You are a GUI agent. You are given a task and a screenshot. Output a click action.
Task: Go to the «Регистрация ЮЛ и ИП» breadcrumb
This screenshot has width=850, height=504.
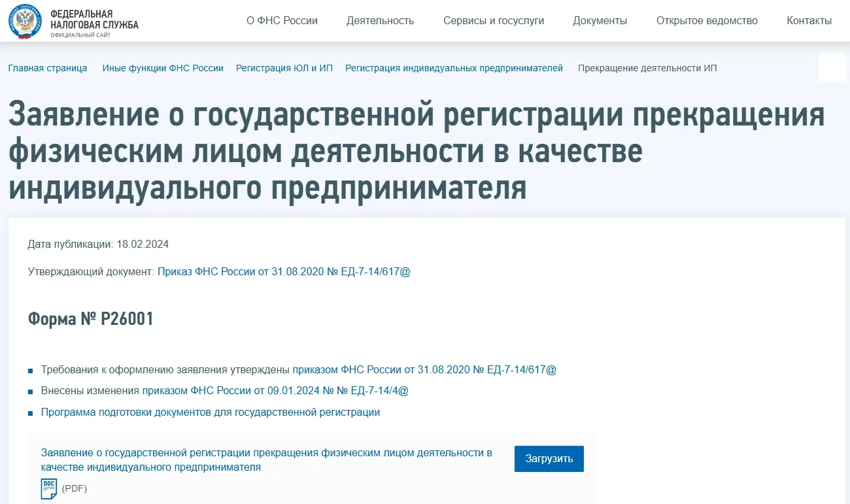(284, 68)
